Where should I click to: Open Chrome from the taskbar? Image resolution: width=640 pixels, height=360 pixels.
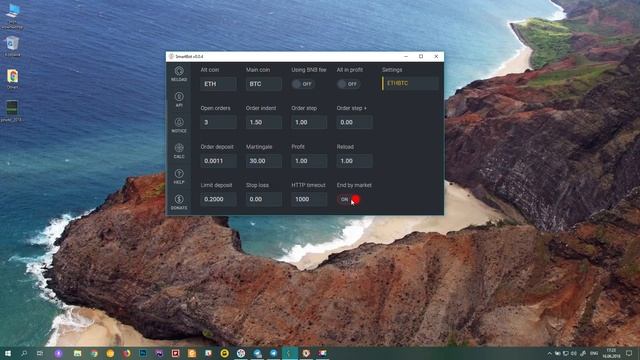click(x=94, y=353)
